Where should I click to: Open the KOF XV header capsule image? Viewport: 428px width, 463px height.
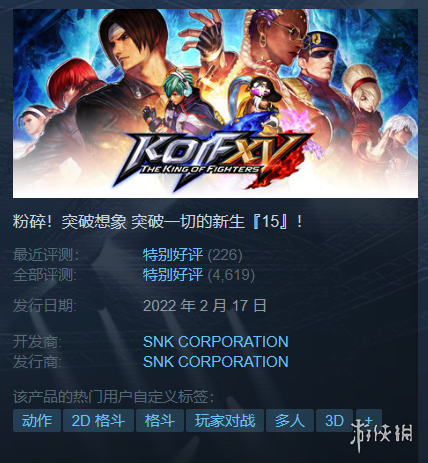coord(215,104)
